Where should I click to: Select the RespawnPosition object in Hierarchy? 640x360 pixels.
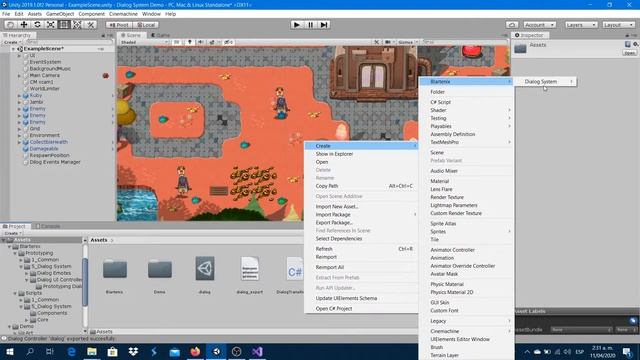pos(49,156)
